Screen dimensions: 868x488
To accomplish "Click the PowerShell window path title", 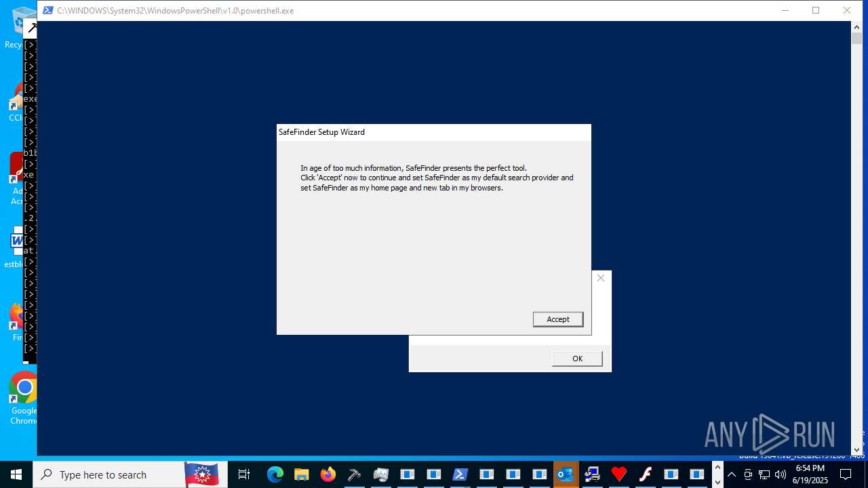I will coord(175,11).
